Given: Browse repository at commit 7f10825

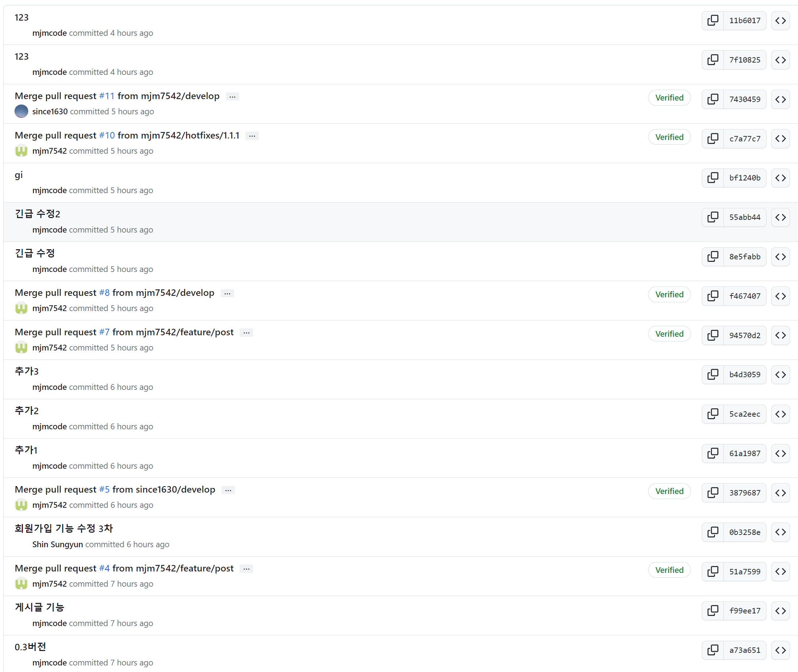Looking at the screenshot, I should pyautogui.click(x=780, y=60).
